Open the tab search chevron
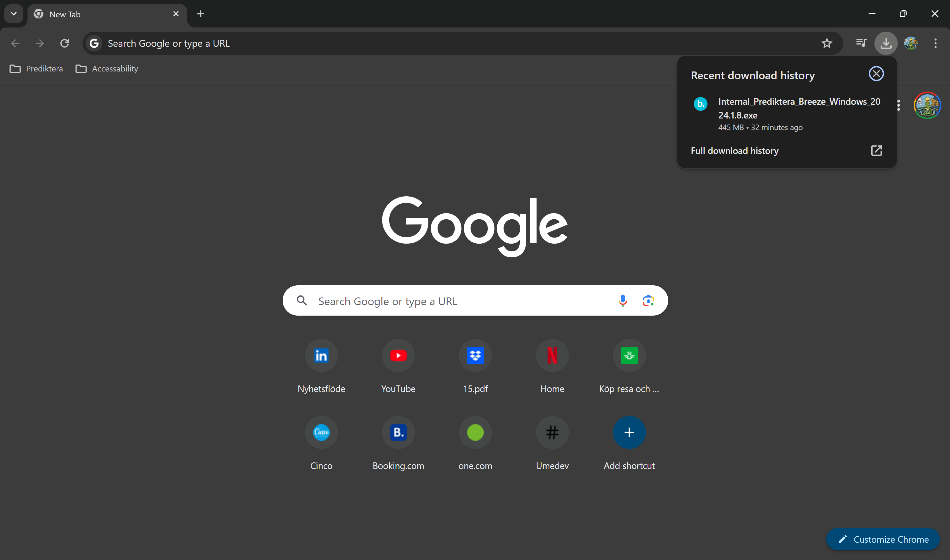The height and width of the screenshot is (560, 950). pos(13,14)
